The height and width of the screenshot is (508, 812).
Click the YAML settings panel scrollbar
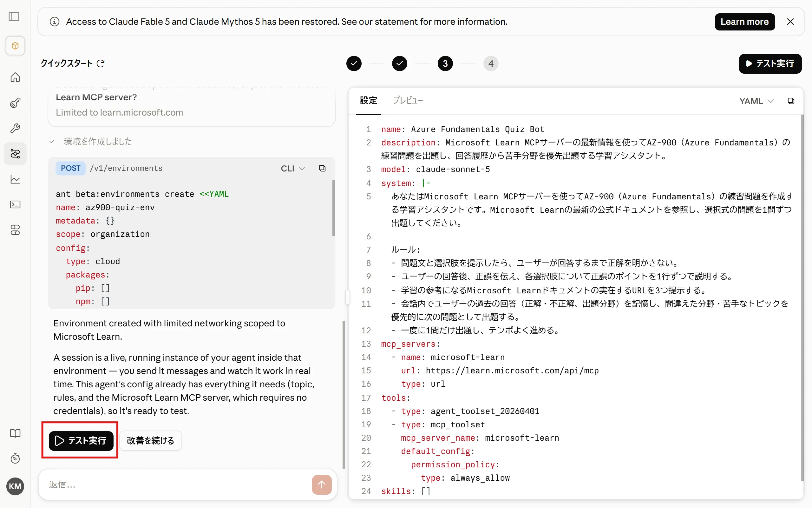pyautogui.click(x=802, y=298)
